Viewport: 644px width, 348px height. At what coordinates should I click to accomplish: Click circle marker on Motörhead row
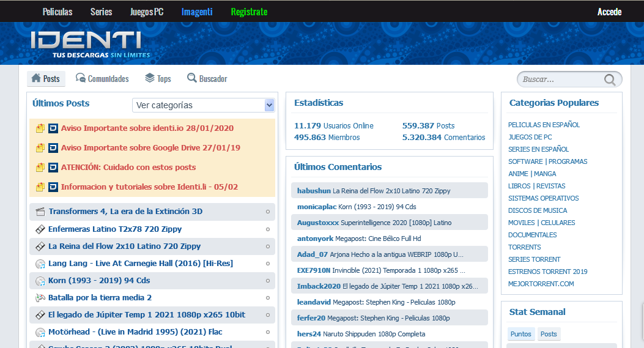tap(268, 332)
